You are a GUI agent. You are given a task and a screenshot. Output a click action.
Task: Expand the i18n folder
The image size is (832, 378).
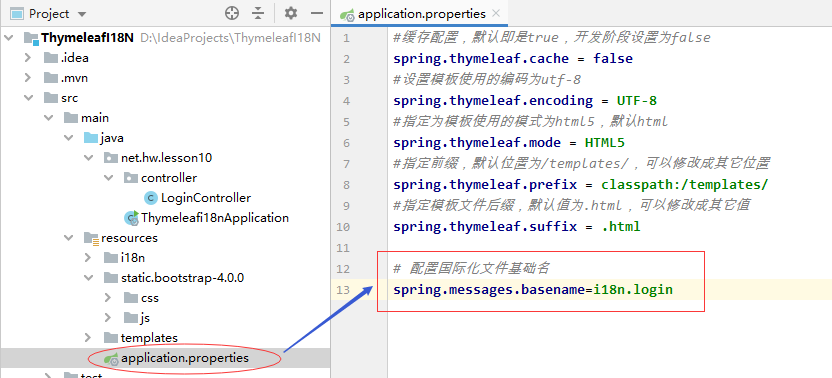(88, 257)
